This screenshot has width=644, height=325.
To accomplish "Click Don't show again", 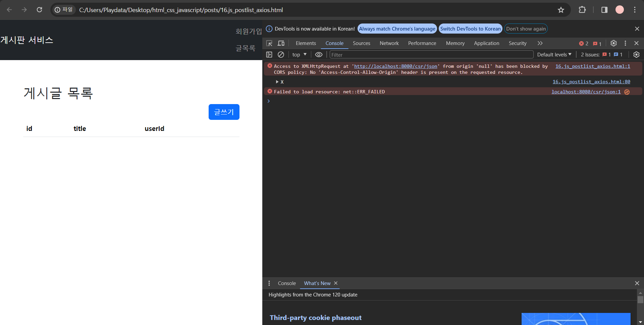I will pyautogui.click(x=526, y=29).
